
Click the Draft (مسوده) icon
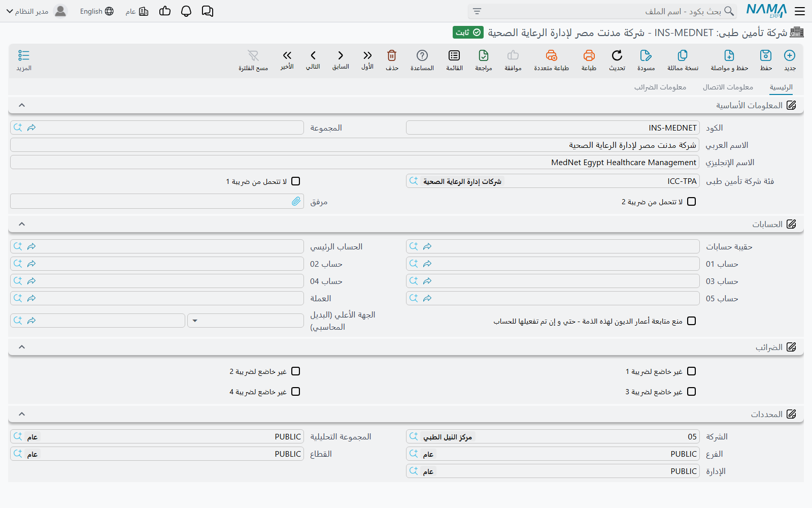pos(646,55)
